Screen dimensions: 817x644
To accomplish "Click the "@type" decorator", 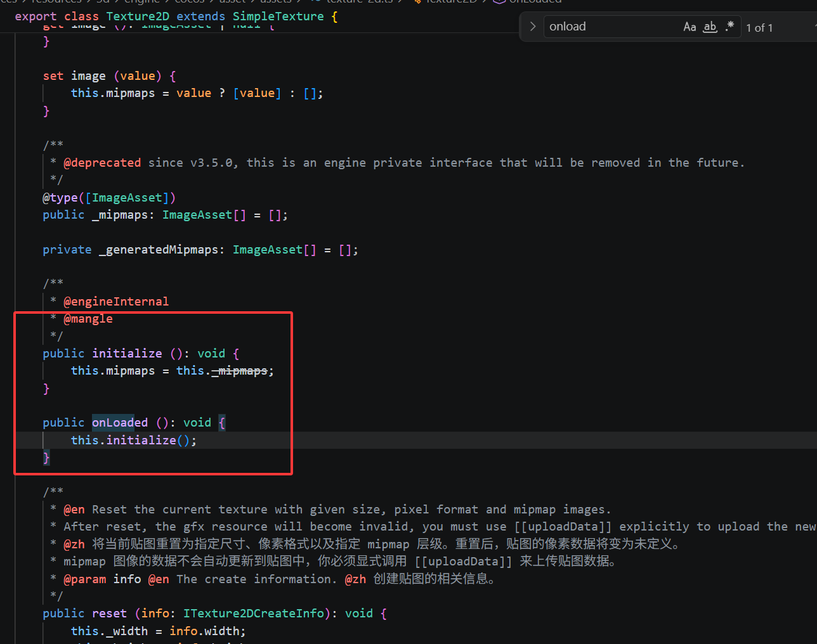I will pyautogui.click(x=60, y=198).
